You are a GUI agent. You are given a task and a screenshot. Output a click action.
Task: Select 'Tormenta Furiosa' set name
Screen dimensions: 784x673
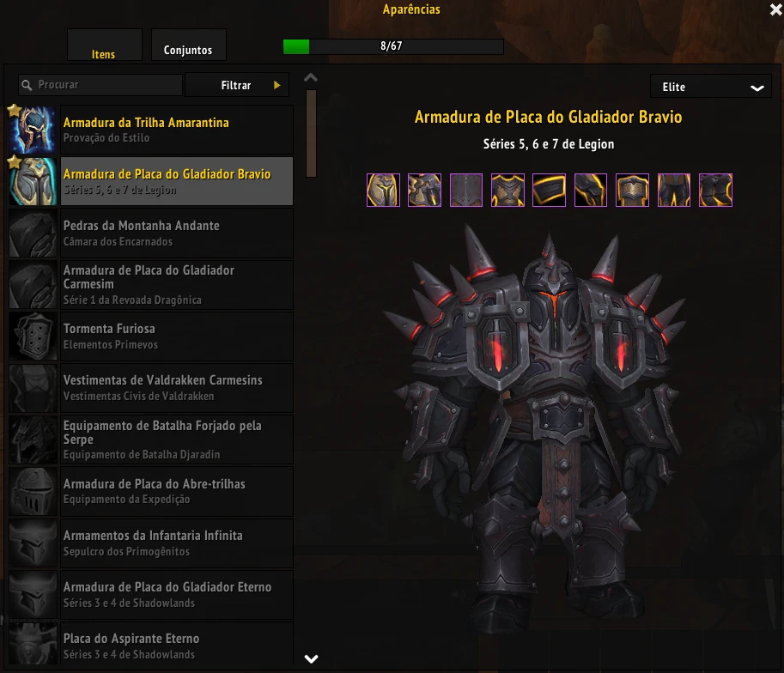coord(109,329)
